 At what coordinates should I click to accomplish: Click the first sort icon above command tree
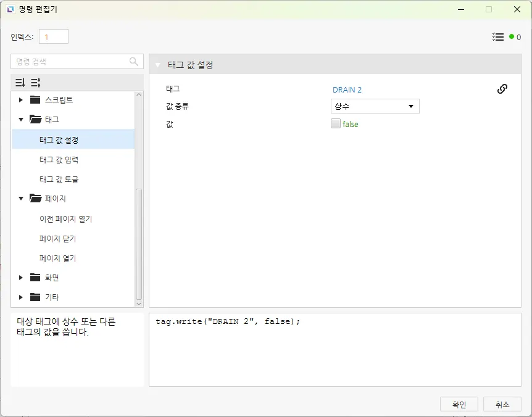click(x=20, y=83)
